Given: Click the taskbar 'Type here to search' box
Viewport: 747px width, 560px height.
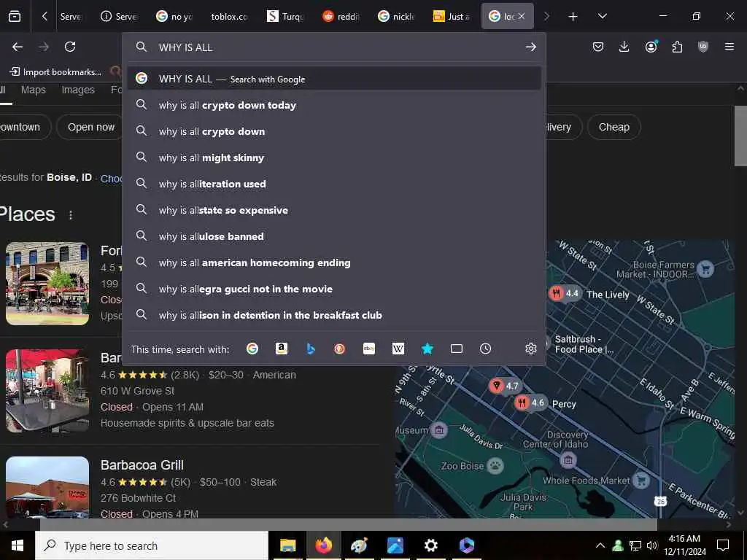Looking at the screenshot, I should click(152, 545).
